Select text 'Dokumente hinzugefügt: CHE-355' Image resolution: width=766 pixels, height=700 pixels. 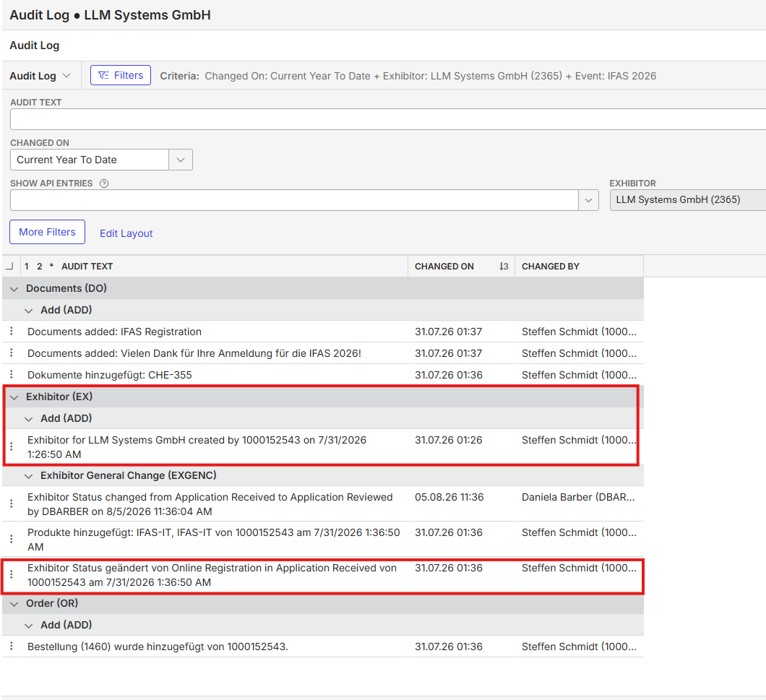[x=109, y=375]
